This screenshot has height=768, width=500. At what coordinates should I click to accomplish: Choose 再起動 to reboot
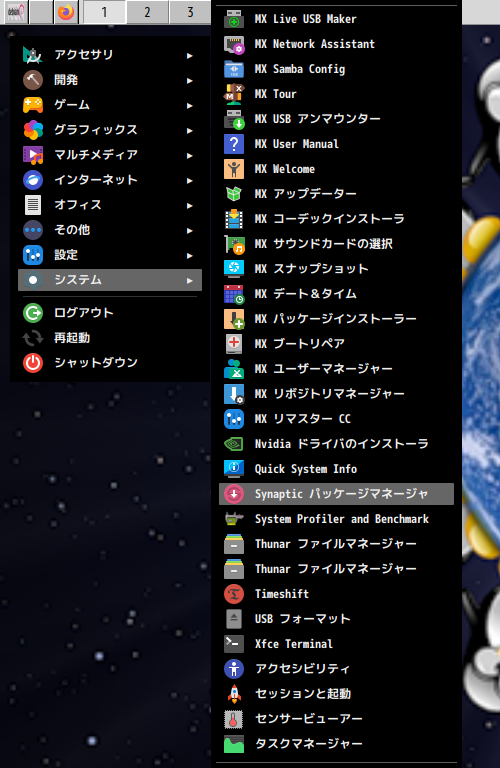tap(110, 337)
